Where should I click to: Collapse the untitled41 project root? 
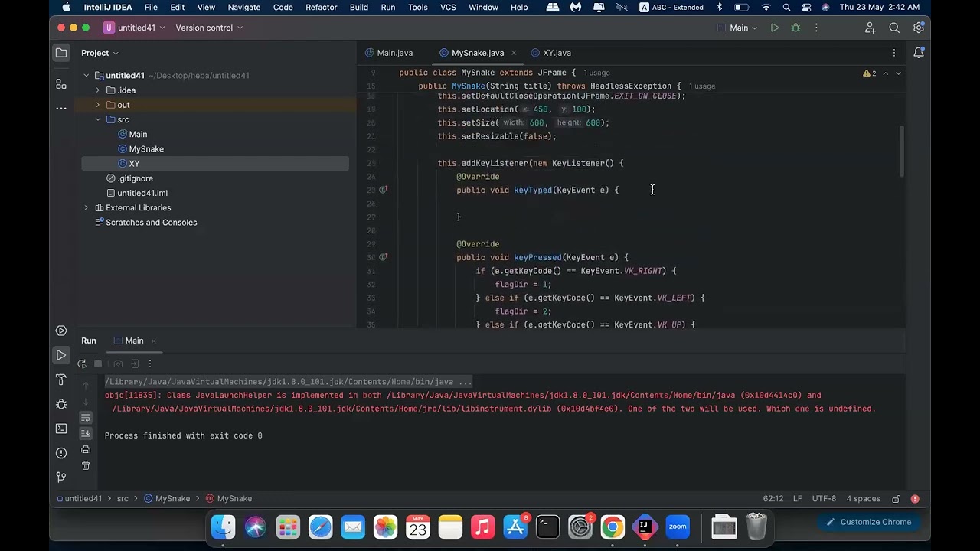click(x=87, y=76)
